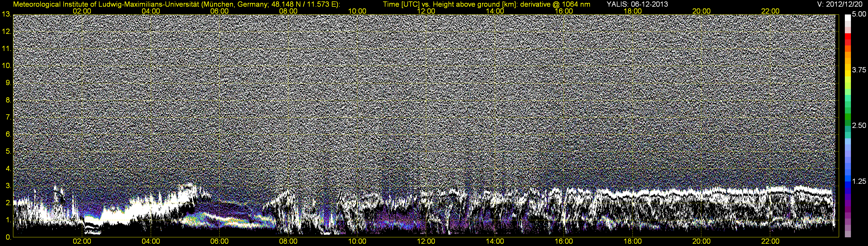Image resolution: width=868 pixels, height=246 pixels.
Task: Click the 02:00 label on bottom time axis
Action: click(82, 241)
